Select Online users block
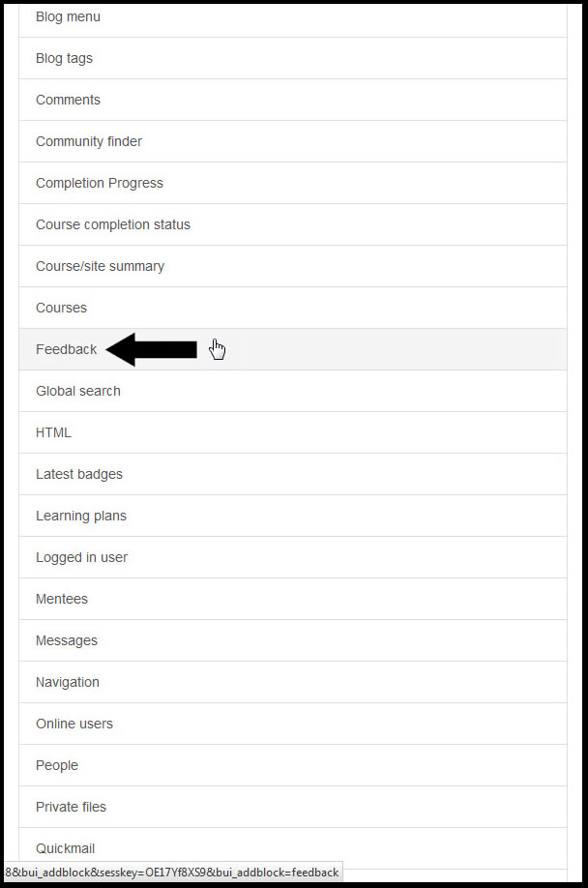Viewport: 588px width, 888px height. pos(293,725)
